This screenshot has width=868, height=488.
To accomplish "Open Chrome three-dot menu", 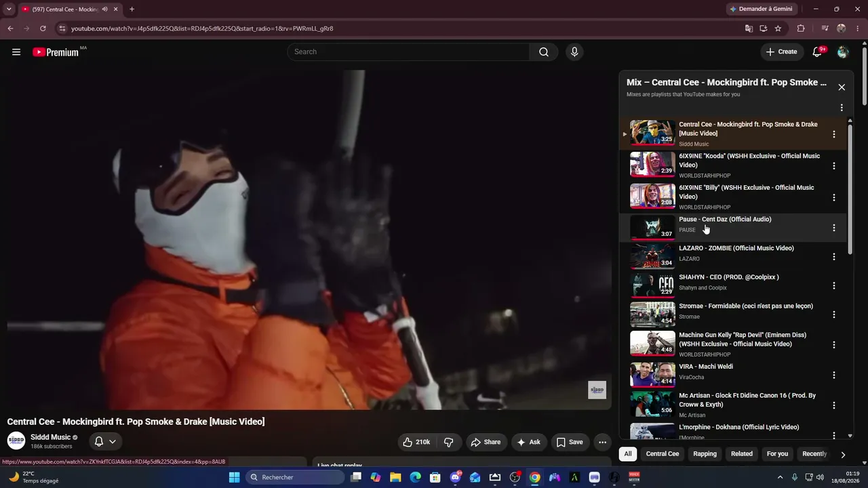I will click(x=858, y=28).
